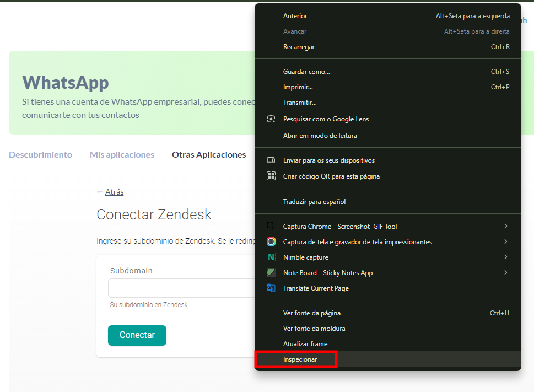Click the Subdomain input field
This screenshot has width=534, height=392.
pos(171,288)
